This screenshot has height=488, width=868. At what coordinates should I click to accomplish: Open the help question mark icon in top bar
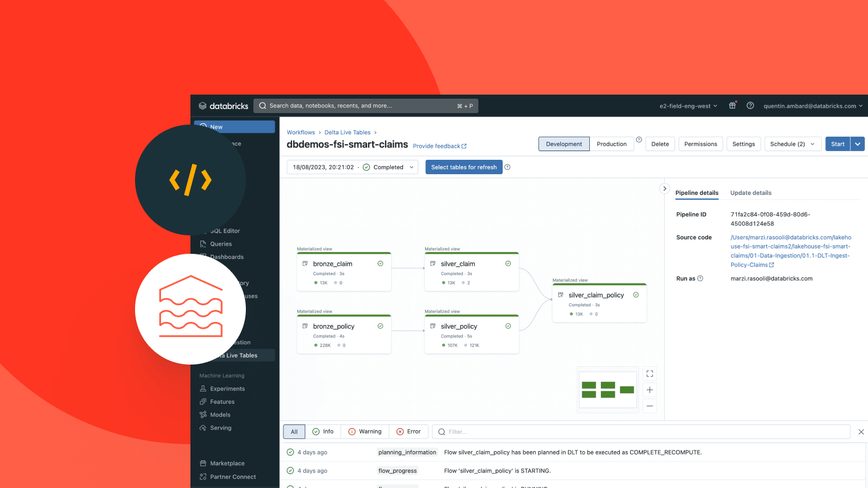pos(750,106)
